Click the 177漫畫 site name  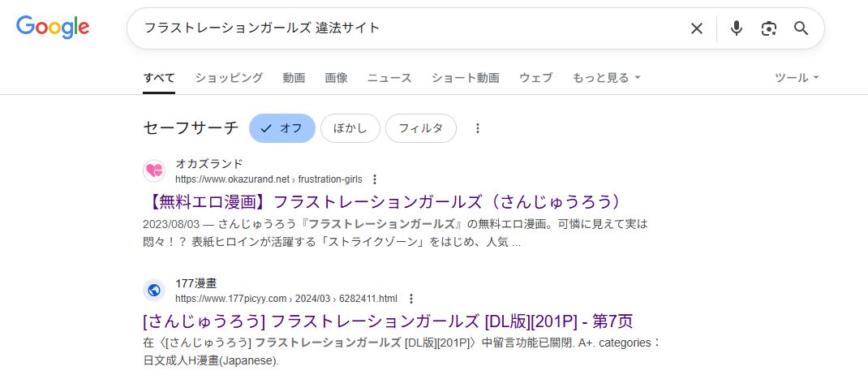point(196,284)
